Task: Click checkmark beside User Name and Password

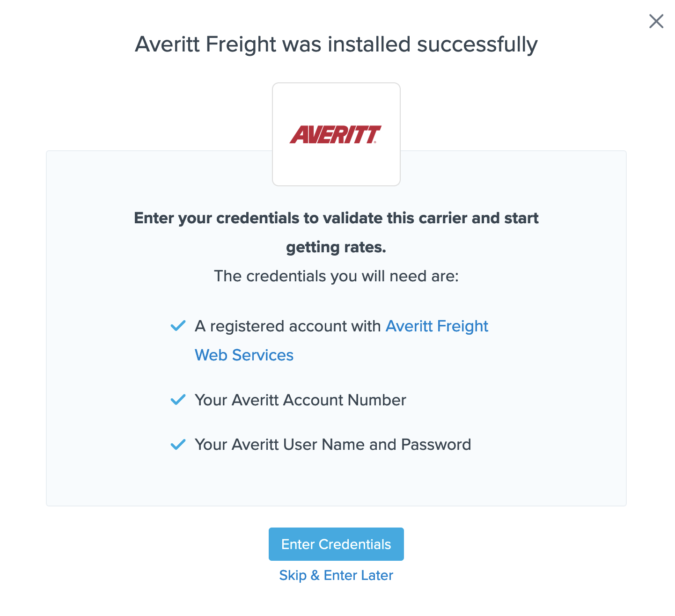Action: click(x=178, y=444)
